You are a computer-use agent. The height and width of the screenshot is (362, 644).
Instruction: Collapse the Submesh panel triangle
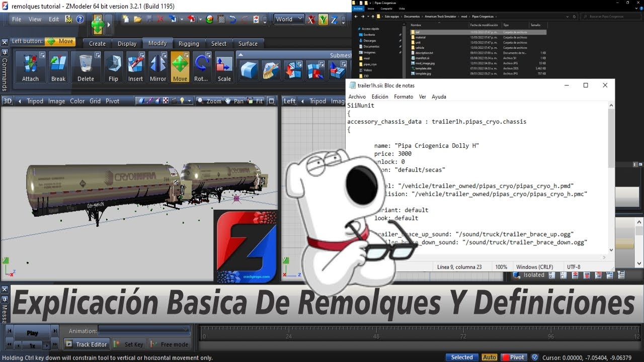(x=240, y=55)
